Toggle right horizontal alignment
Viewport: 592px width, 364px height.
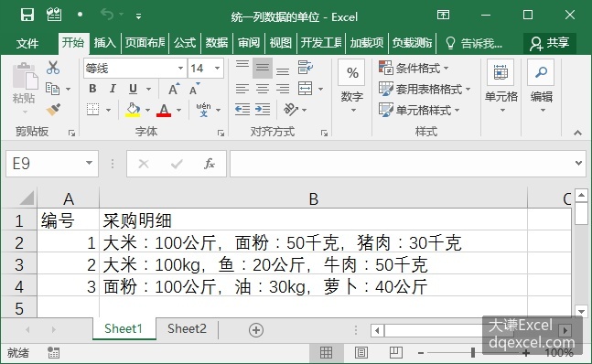tap(283, 89)
